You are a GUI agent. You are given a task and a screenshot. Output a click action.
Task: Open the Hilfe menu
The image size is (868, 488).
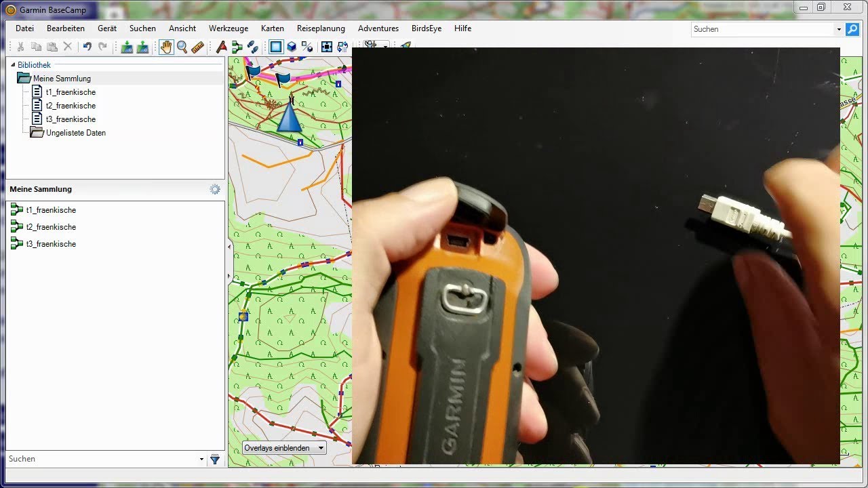tap(463, 28)
